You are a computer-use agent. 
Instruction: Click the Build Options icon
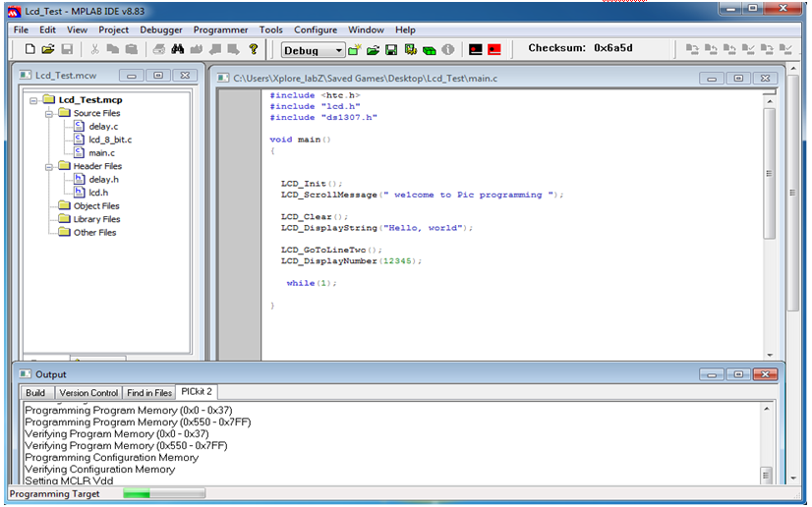click(x=411, y=50)
